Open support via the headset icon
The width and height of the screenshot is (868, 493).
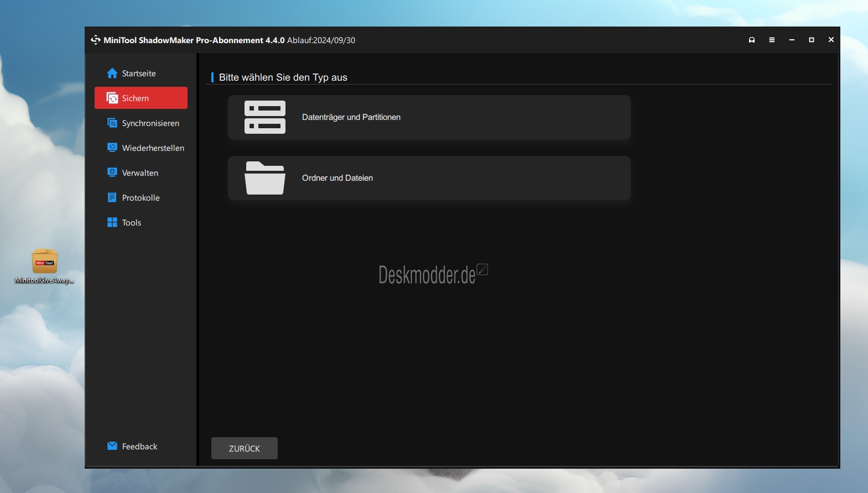pos(752,40)
